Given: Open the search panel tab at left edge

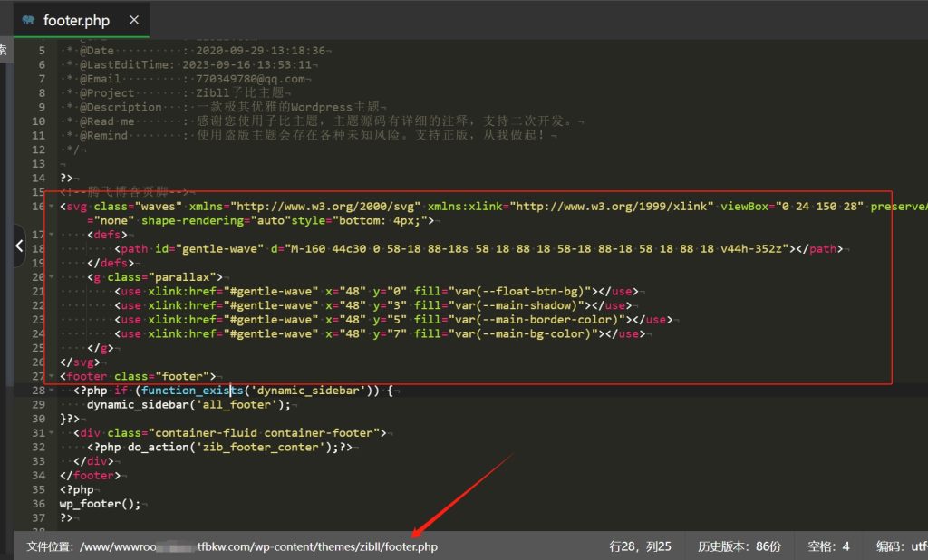Looking at the screenshot, I should coord(4,50).
